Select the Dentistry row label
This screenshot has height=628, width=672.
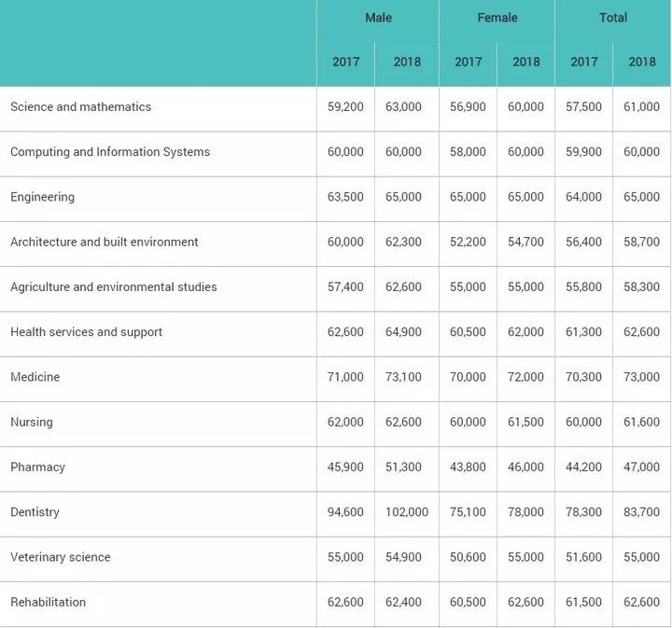click(35, 512)
